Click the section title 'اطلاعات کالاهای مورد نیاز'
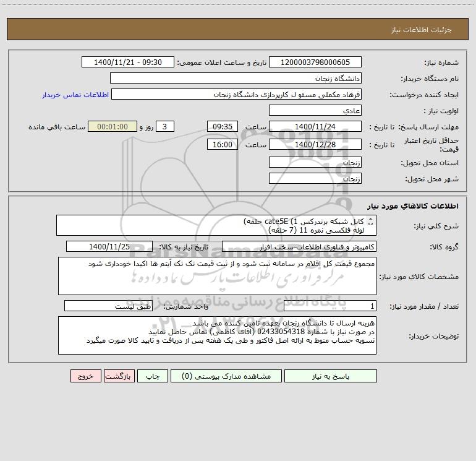Screen dimensions: 476x461 tap(413, 206)
